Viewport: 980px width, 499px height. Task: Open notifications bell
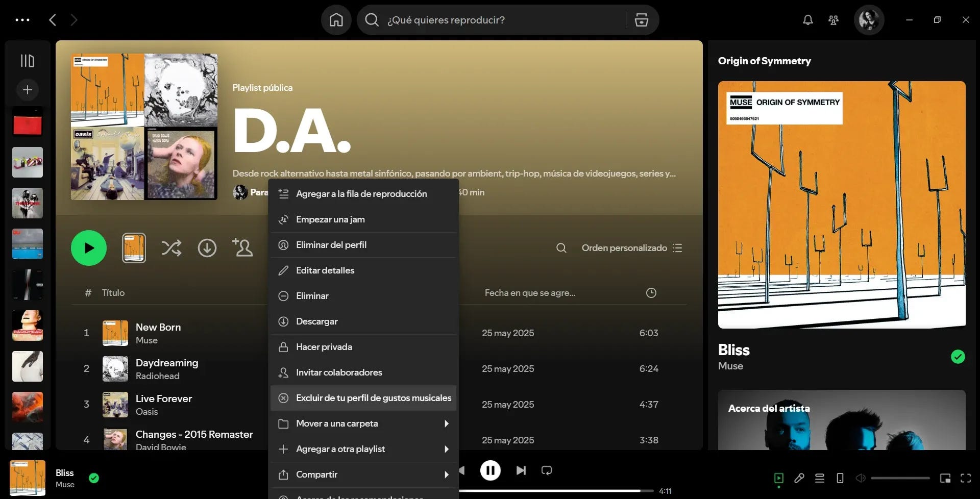click(807, 20)
